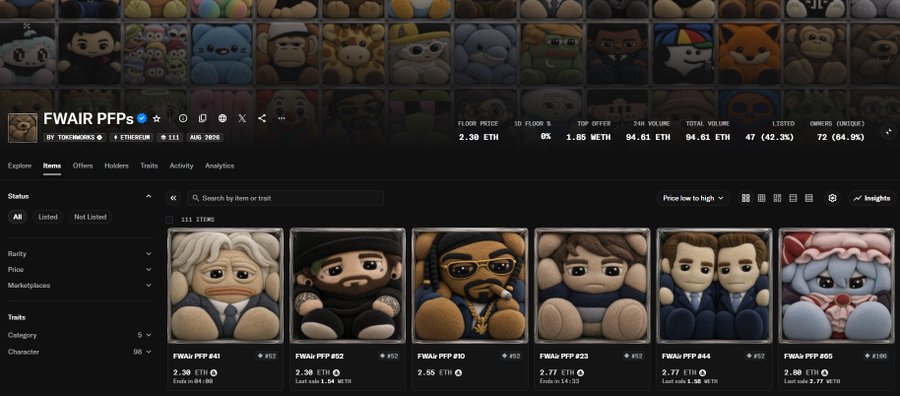The width and height of the screenshot is (900, 396).
Task: Click the marketplace icon beside 2.80 ETH
Action: [x=825, y=373]
